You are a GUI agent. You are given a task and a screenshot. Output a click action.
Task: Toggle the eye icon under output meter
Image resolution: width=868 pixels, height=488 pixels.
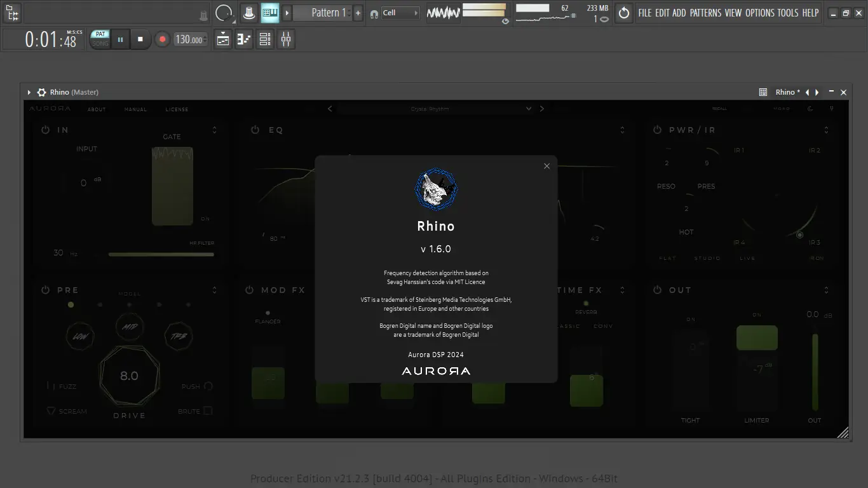505,21
